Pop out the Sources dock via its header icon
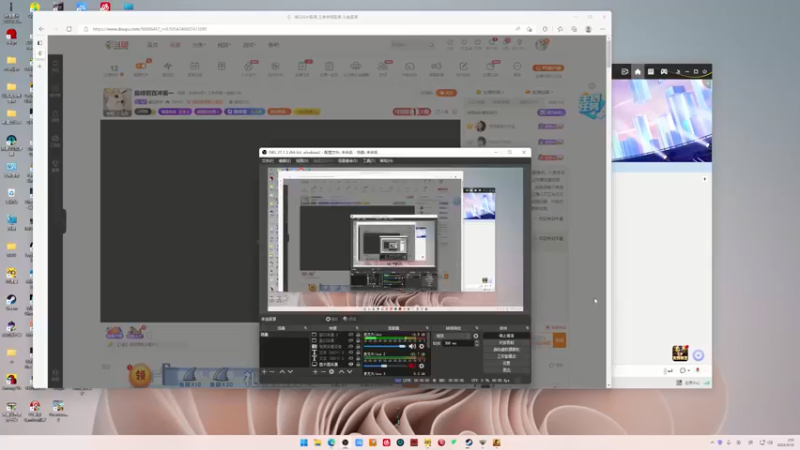800x450 pixels. (x=357, y=328)
